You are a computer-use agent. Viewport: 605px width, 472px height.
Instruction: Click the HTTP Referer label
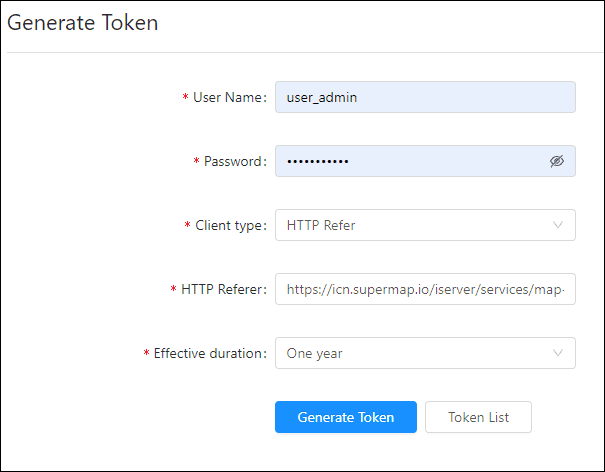point(224,289)
